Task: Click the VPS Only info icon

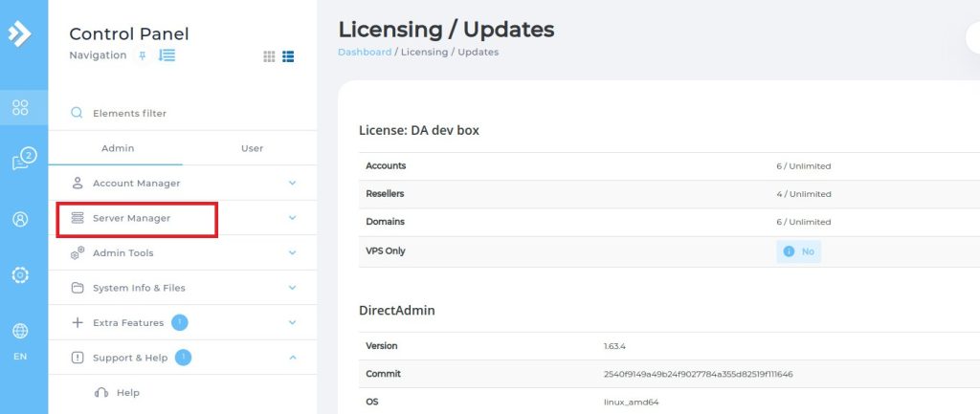Action: coord(789,251)
